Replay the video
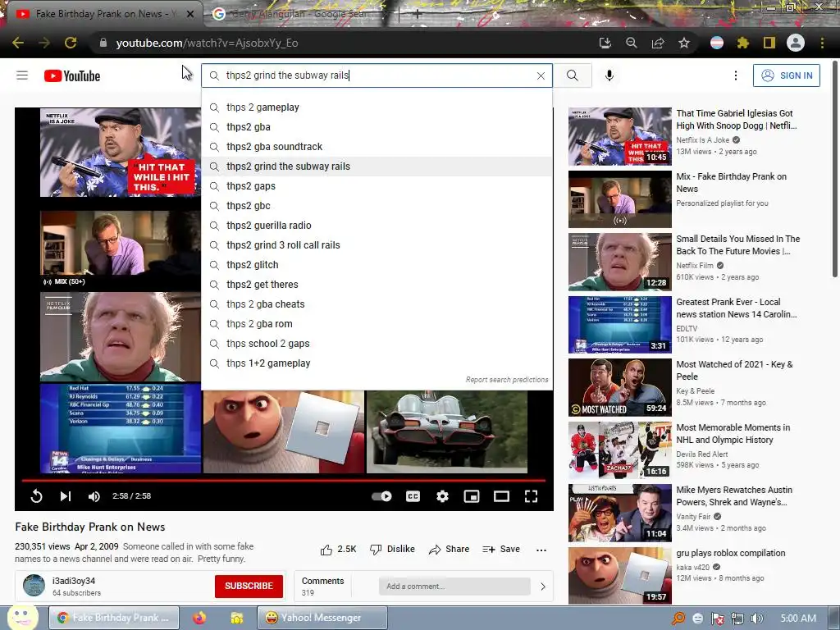 36,496
